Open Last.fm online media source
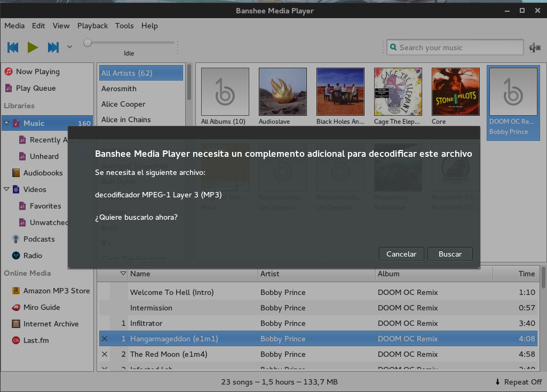Screen dimensions: 547x392 [36, 340]
